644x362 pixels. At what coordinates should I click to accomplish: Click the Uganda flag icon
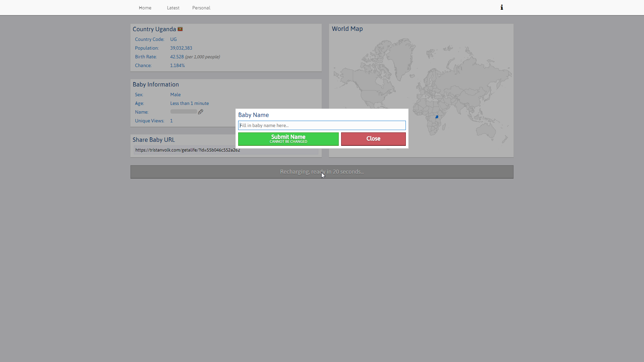180,29
